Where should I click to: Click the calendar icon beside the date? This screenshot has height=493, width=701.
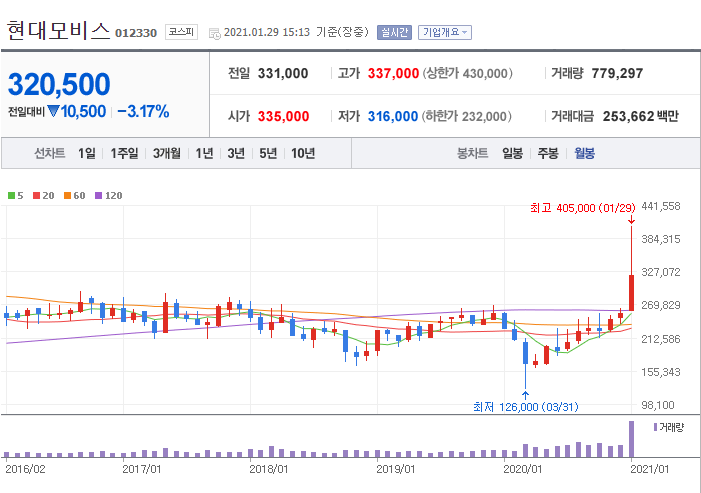215,33
